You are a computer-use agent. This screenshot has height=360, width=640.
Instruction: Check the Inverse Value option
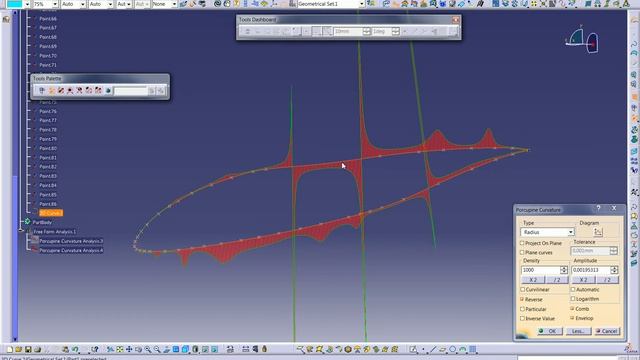click(x=522, y=318)
